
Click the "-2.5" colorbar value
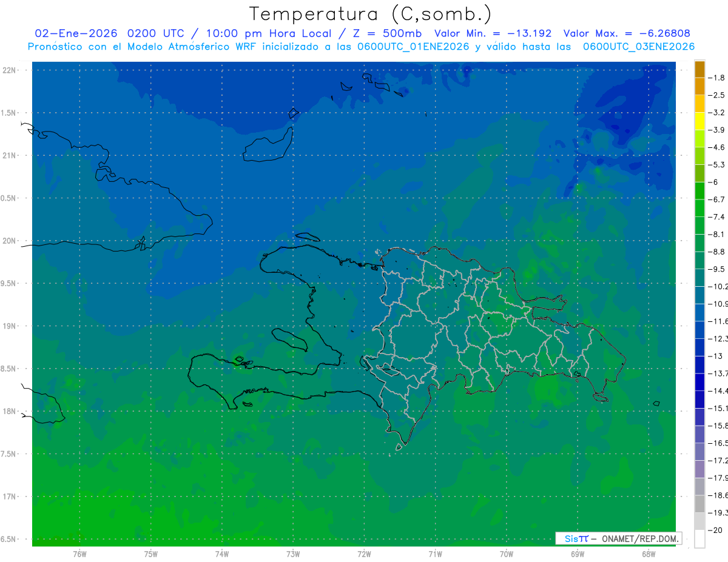click(x=717, y=95)
